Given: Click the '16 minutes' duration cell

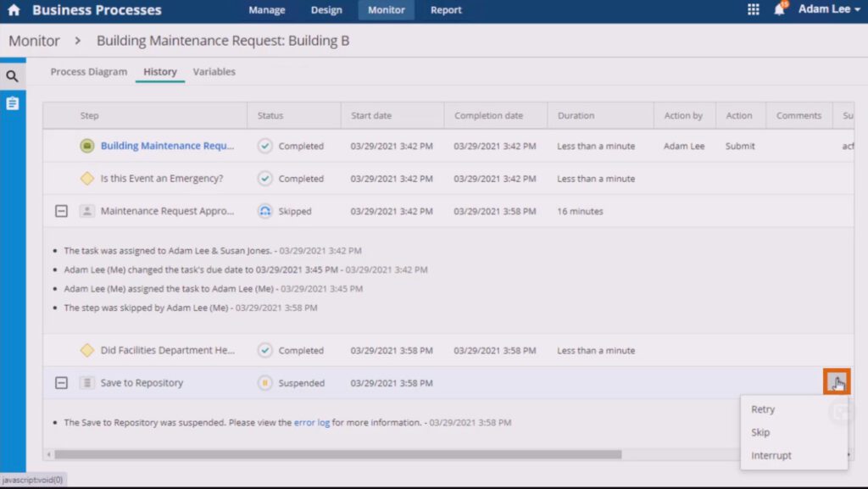Looking at the screenshot, I should (x=580, y=211).
